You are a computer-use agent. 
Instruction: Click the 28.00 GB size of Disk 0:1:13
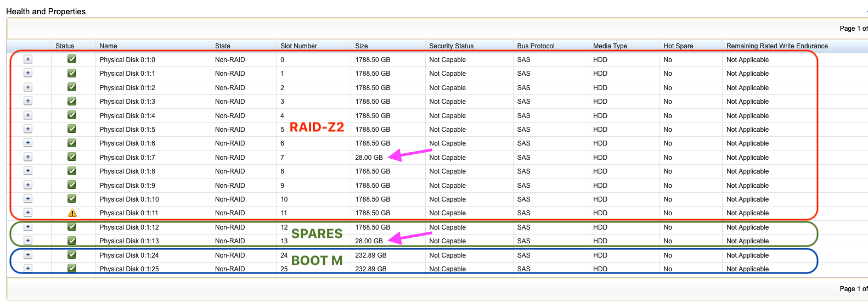tap(369, 241)
